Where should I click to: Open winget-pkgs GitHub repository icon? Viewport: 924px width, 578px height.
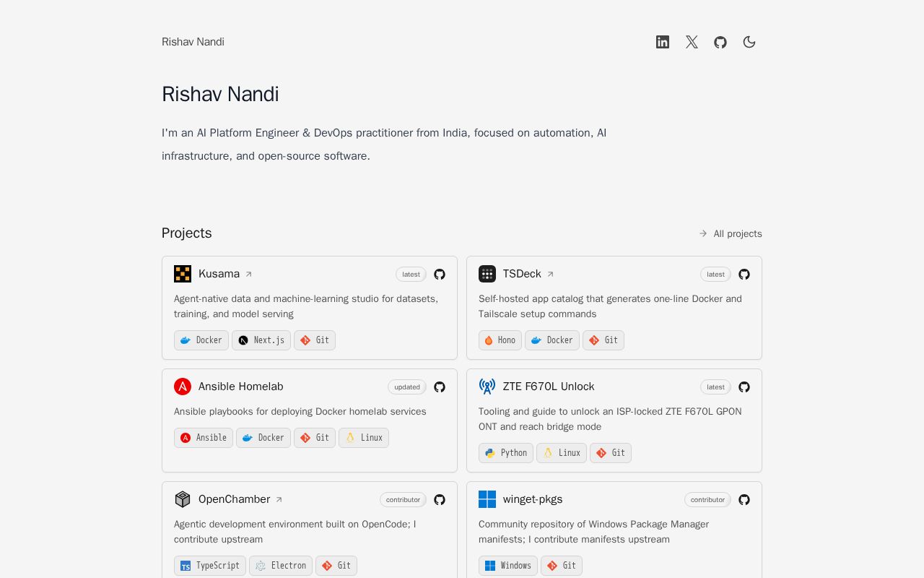coord(744,500)
